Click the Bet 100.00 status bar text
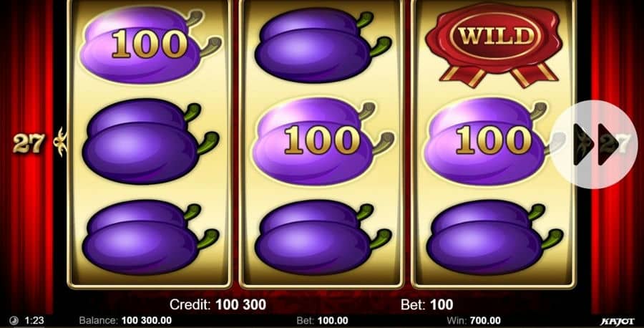This screenshot has width=644, height=328. pos(322,321)
